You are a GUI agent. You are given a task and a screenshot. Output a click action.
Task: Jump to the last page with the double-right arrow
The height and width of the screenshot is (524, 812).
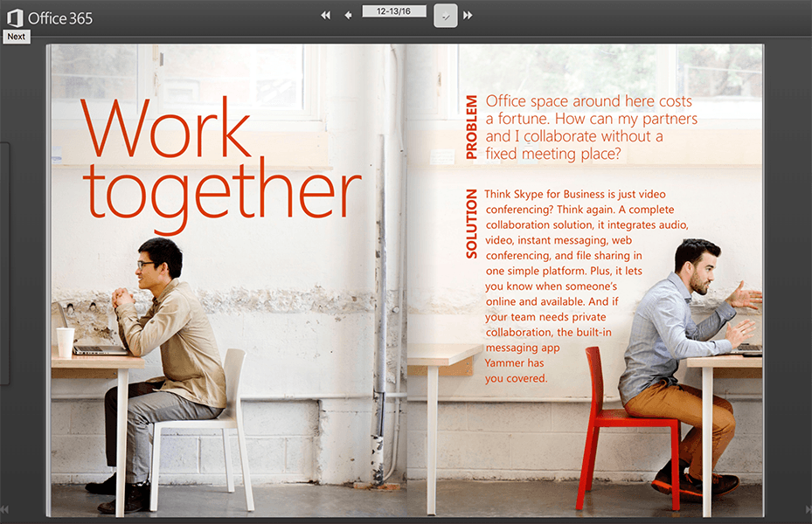pos(468,15)
